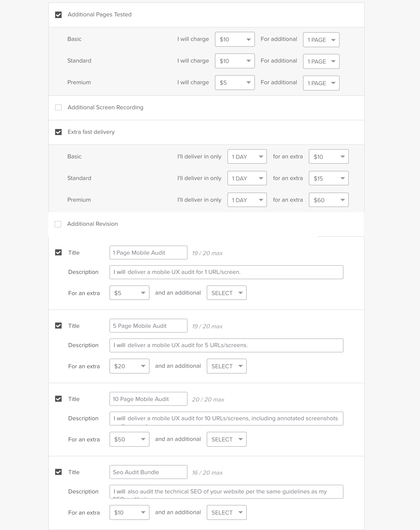420x530 pixels.
Task: Open the Basic 1 DAY delivery dropdown
Action: click(247, 156)
